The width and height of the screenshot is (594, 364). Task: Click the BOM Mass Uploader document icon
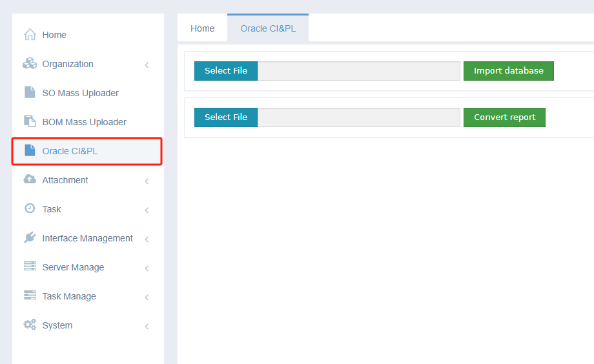30,121
